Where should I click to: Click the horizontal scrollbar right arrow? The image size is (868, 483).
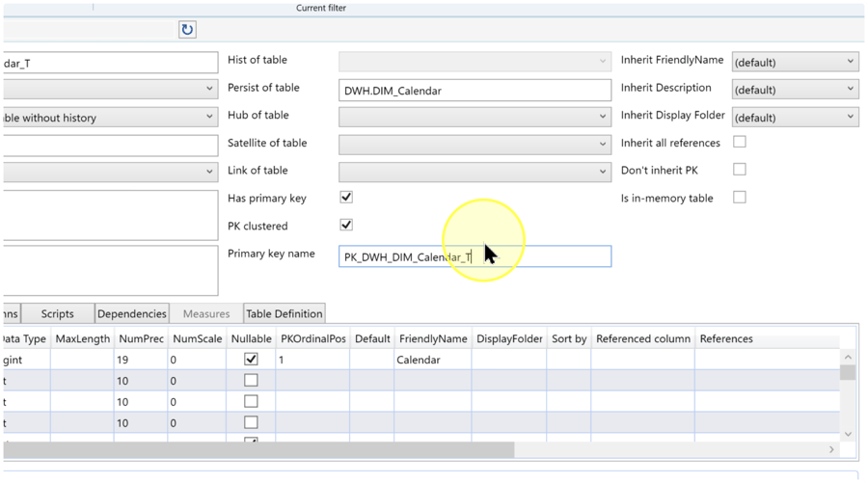click(x=831, y=450)
